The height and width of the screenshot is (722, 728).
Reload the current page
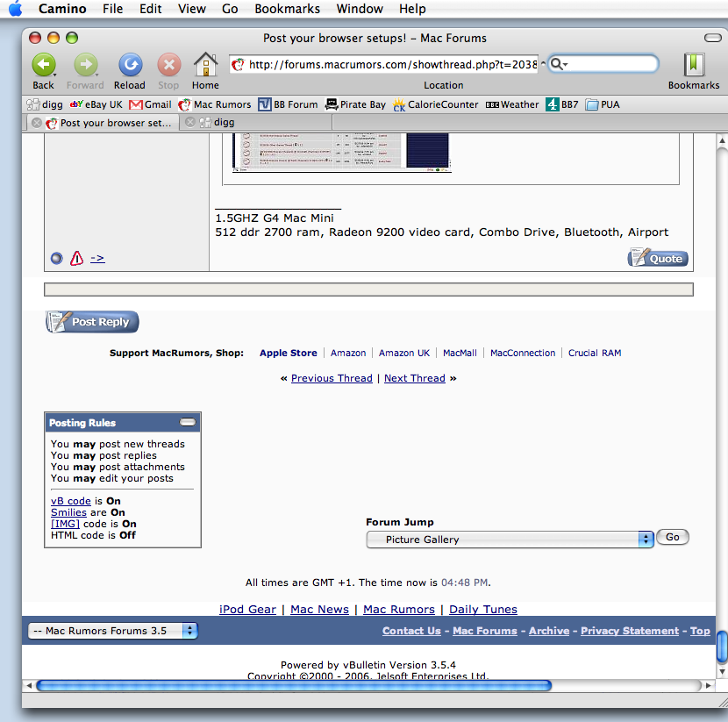tap(130, 65)
